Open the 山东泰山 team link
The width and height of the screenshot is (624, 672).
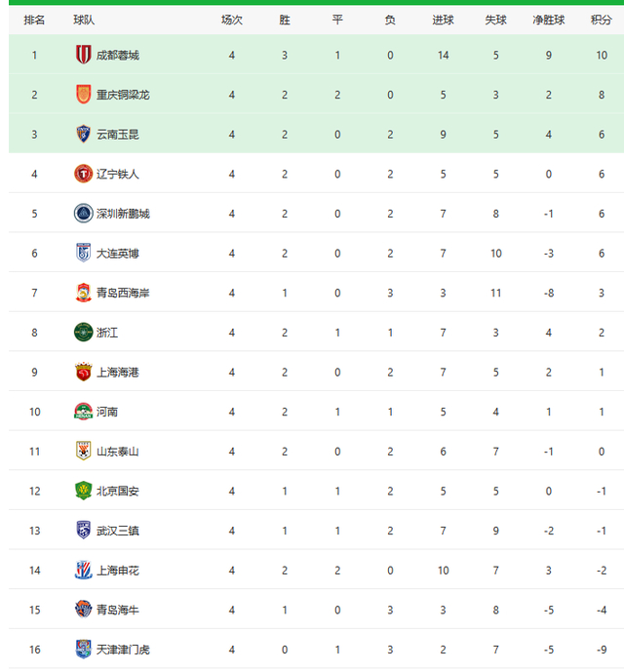[117, 452]
